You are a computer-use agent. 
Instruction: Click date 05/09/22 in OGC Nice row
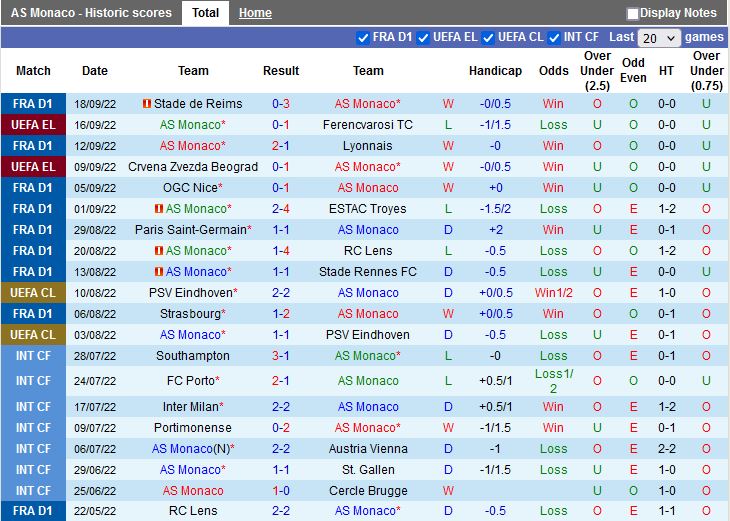(95, 188)
